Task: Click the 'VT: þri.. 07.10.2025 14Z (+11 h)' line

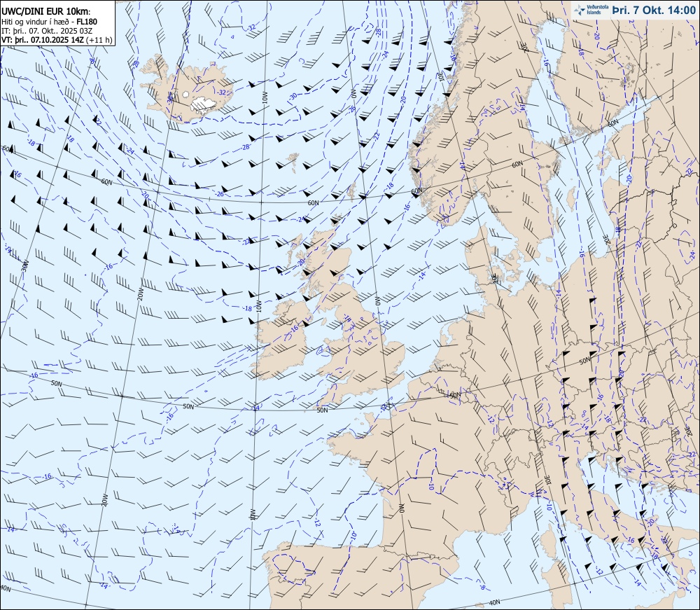Action: coord(57,40)
